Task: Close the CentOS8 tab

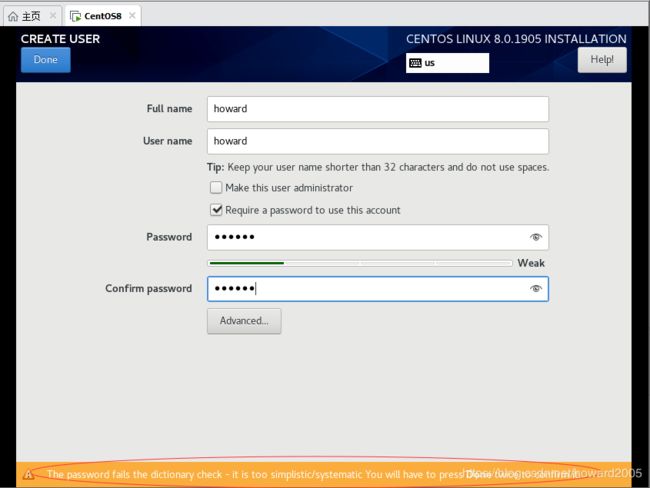Action: point(132,16)
